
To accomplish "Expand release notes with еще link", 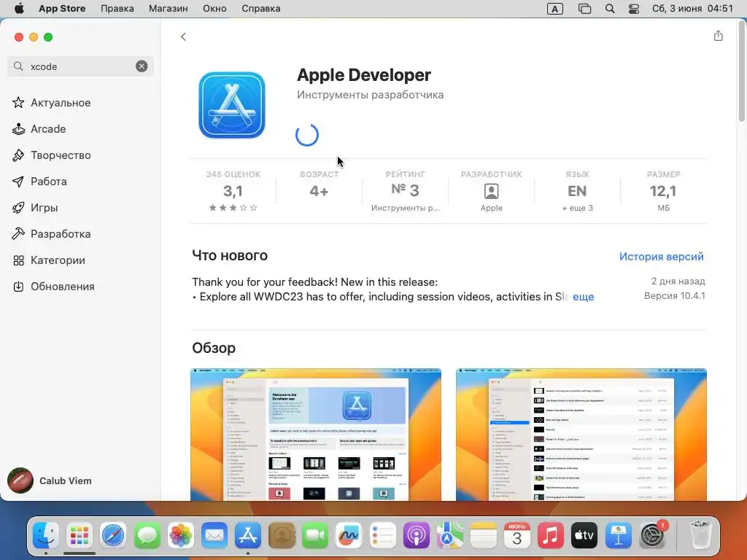I will click(583, 296).
